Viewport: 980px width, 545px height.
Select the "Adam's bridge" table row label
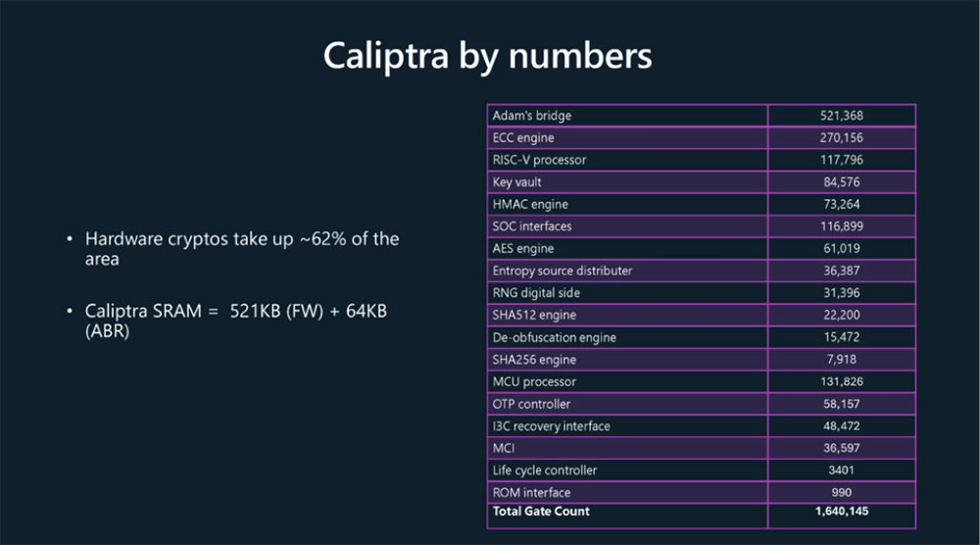(532, 116)
